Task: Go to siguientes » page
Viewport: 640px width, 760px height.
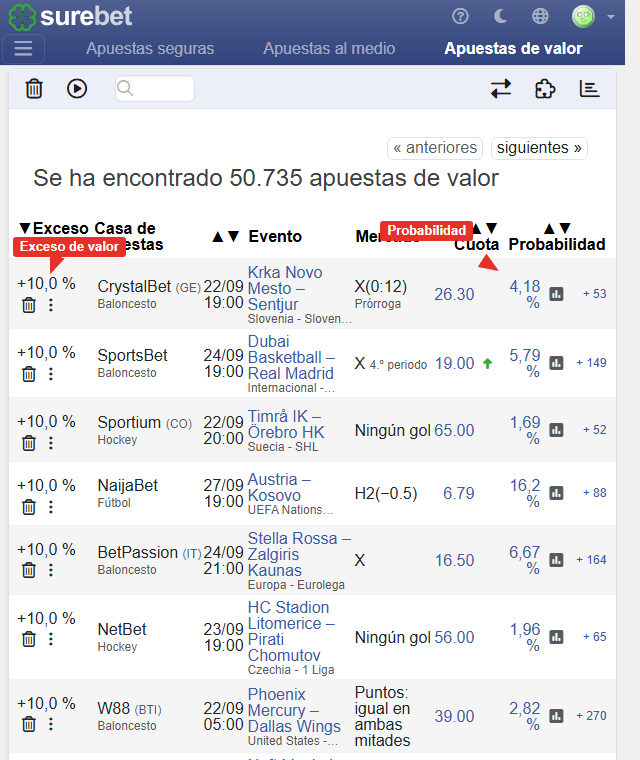Action: point(539,148)
